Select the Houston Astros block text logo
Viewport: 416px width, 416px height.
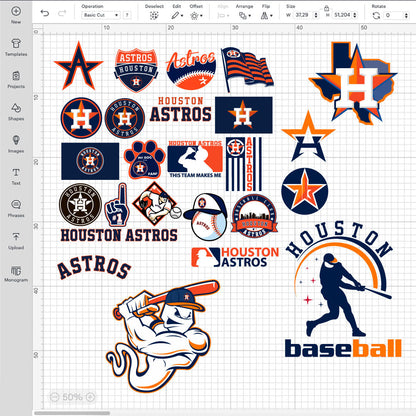[181, 109]
